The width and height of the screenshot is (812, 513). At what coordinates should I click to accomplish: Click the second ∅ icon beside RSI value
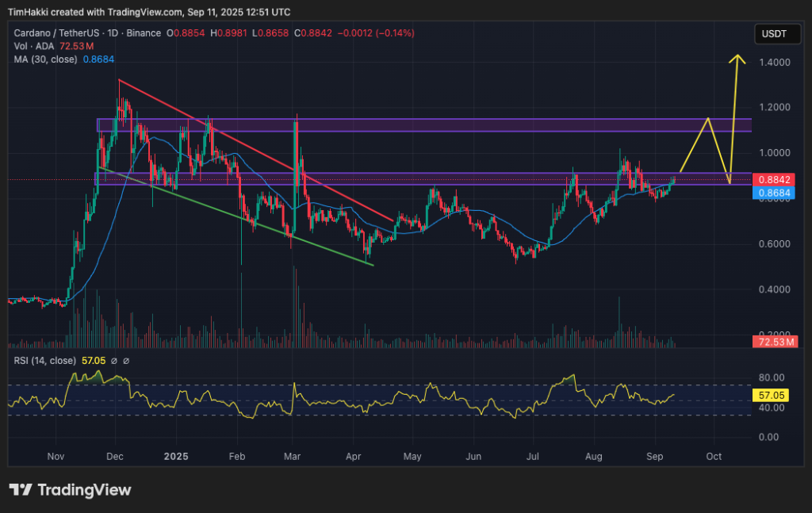point(126,361)
